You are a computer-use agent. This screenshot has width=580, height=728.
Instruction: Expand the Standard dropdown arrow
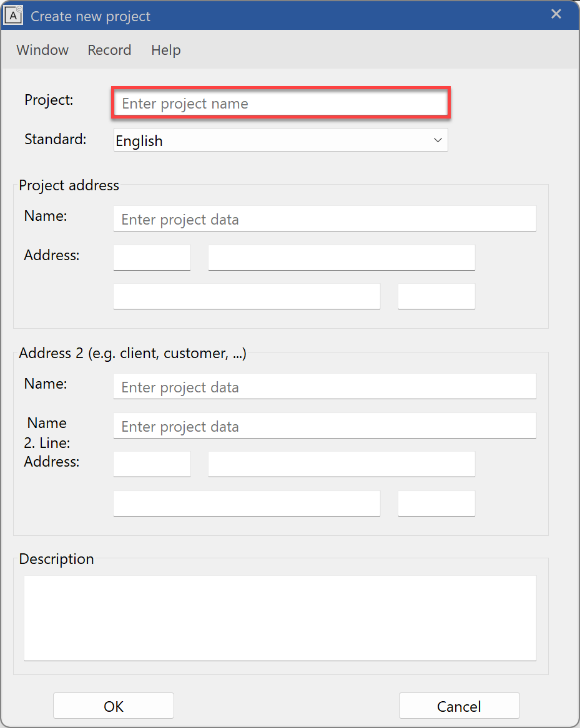point(438,140)
